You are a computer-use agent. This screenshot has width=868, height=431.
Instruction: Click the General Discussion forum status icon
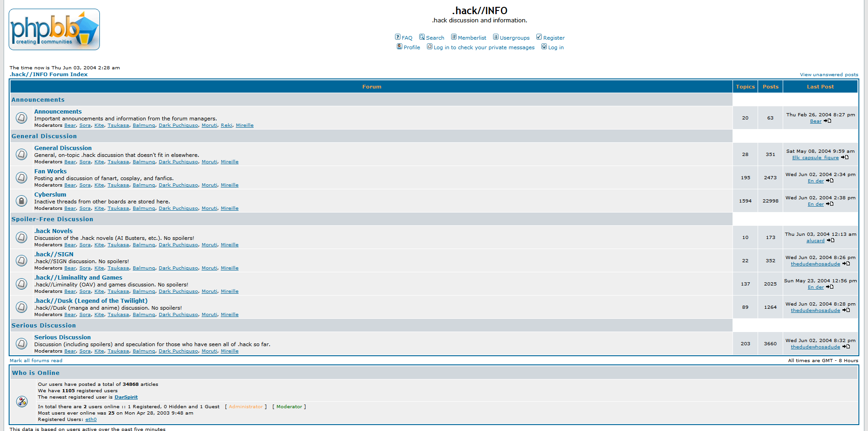pos(21,155)
